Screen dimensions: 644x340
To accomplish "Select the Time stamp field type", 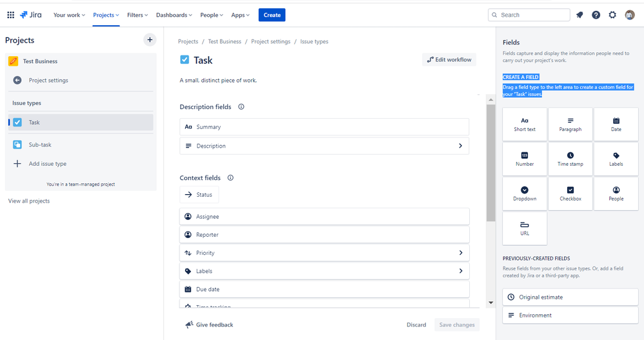I will (x=570, y=159).
